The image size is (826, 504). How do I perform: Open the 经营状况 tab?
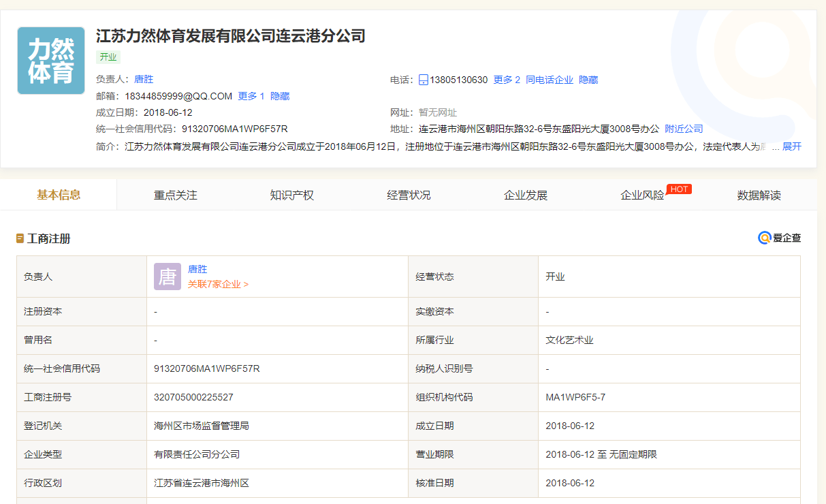[x=409, y=195]
